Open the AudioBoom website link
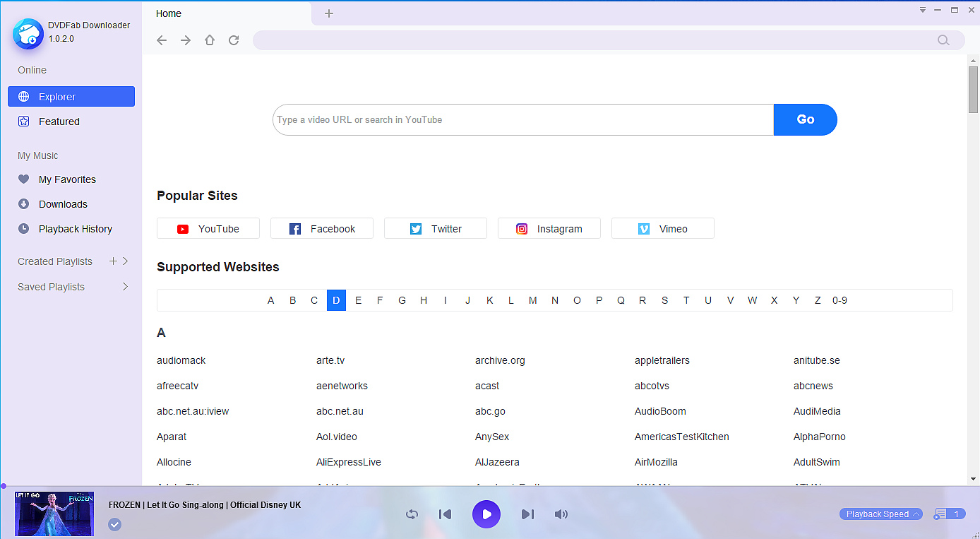 click(660, 411)
